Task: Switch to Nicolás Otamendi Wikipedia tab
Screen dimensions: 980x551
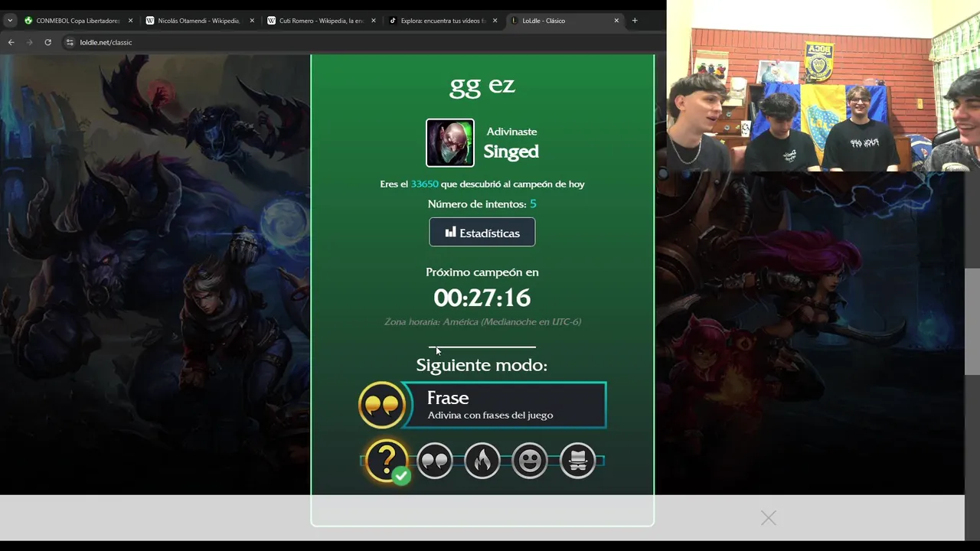Action: pyautogui.click(x=200, y=21)
